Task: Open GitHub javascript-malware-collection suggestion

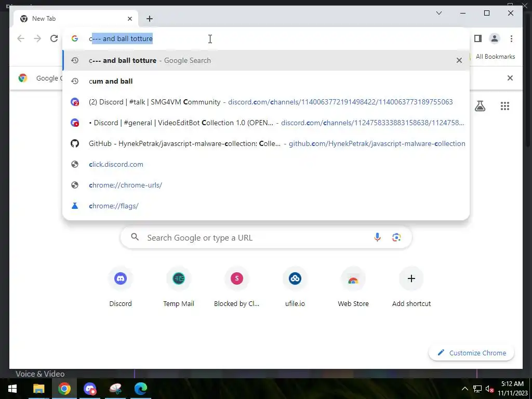Action: coord(267,143)
